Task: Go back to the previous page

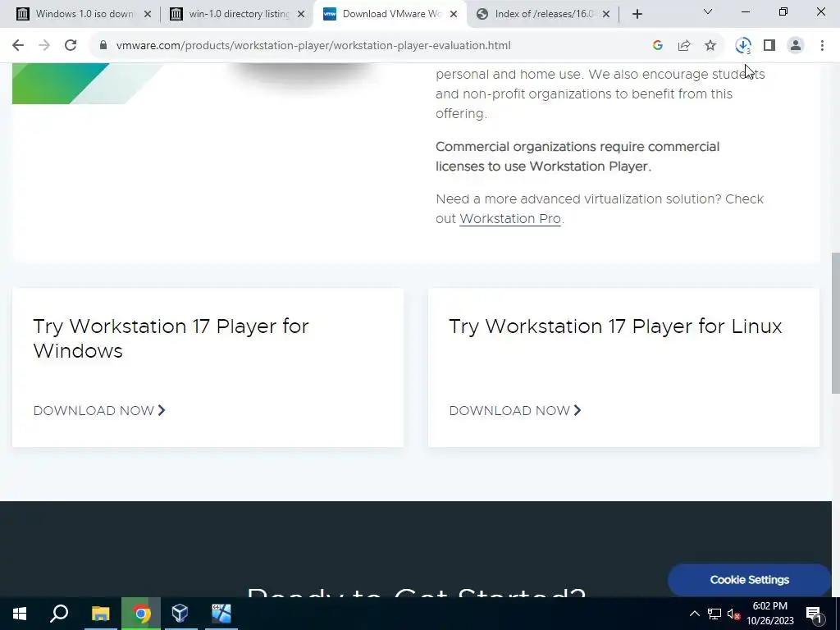Action: [18, 46]
